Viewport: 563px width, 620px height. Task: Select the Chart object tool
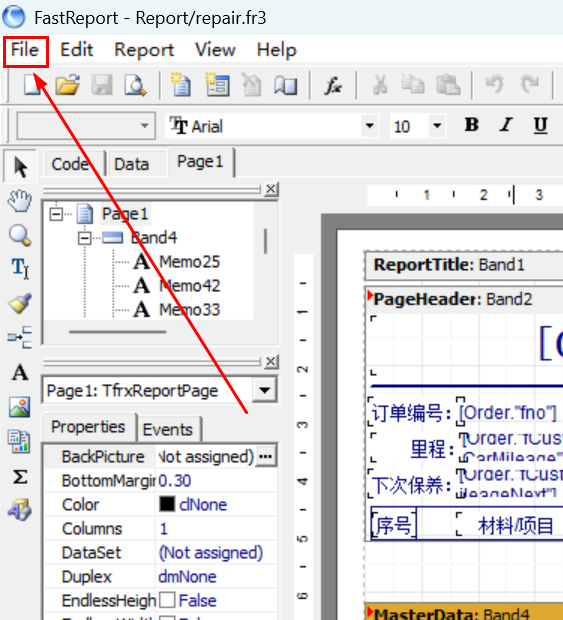pos(20,441)
